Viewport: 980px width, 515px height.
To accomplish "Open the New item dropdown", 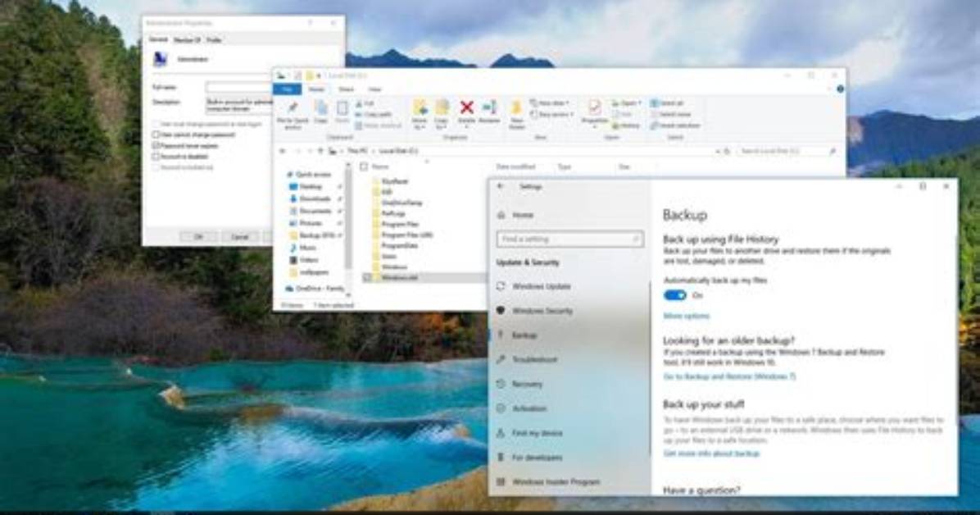I will (x=549, y=103).
